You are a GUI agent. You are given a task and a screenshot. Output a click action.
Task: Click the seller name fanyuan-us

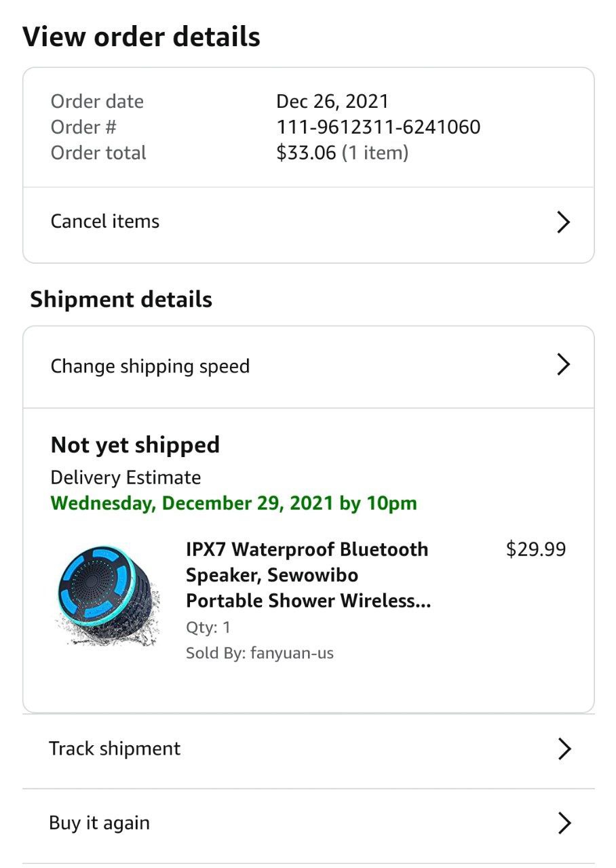tap(292, 653)
